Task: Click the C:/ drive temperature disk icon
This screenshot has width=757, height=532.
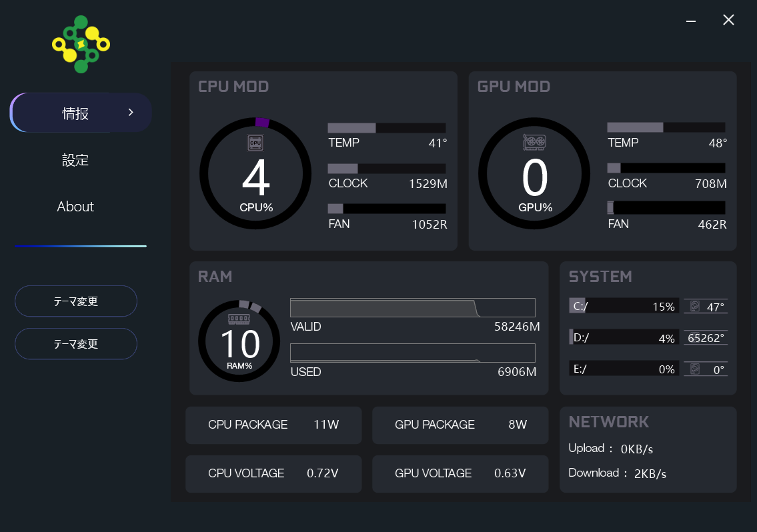Action: tap(695, 307)
